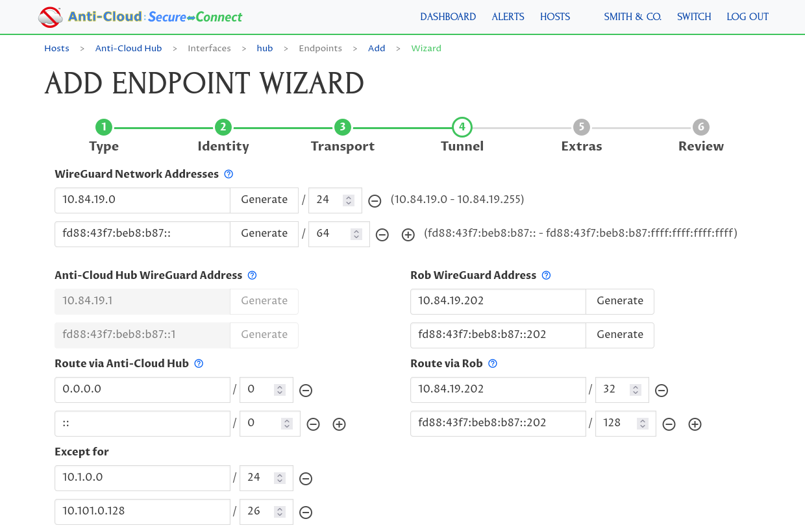Log out of the account
The width and height of the screenshot is (805, 532).
(748, 17)
